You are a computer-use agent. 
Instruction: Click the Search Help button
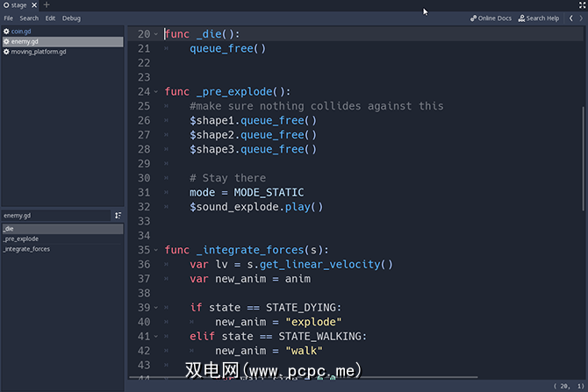click(538, 18)
